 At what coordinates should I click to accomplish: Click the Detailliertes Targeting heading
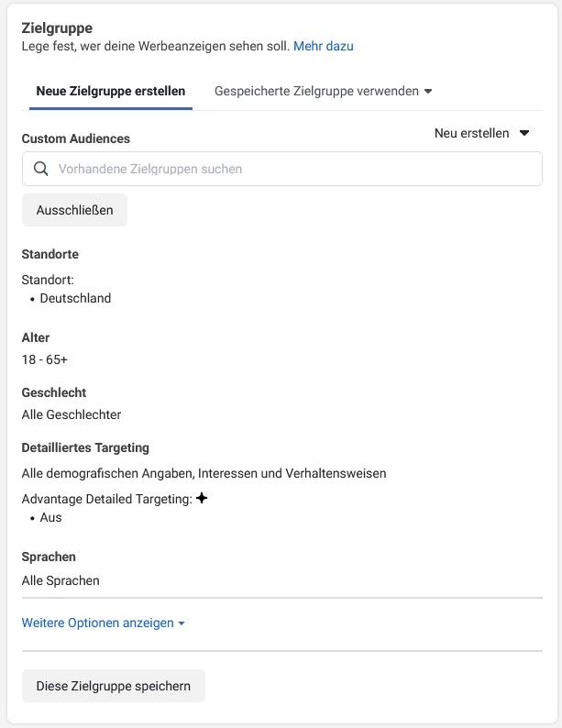[x=85, y=447]
